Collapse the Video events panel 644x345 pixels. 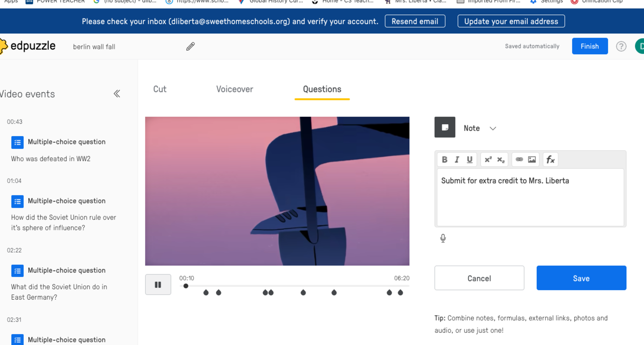point(117,94)
